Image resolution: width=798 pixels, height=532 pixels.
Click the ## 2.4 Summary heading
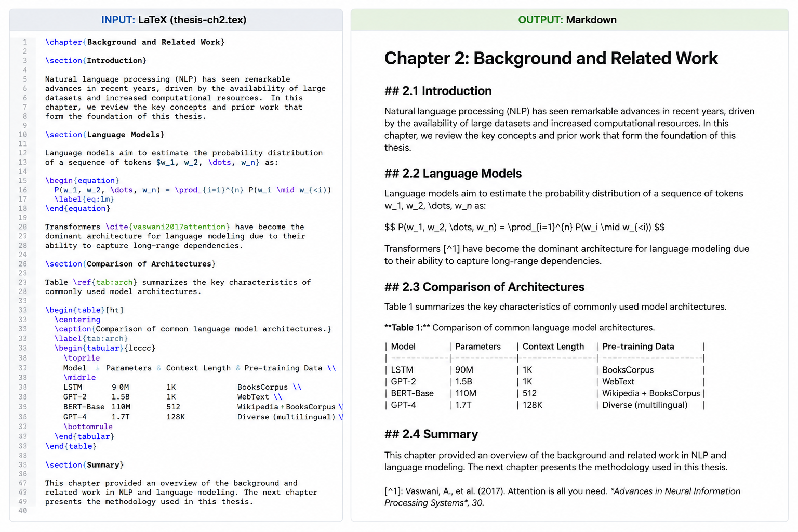tap(431, 434)
